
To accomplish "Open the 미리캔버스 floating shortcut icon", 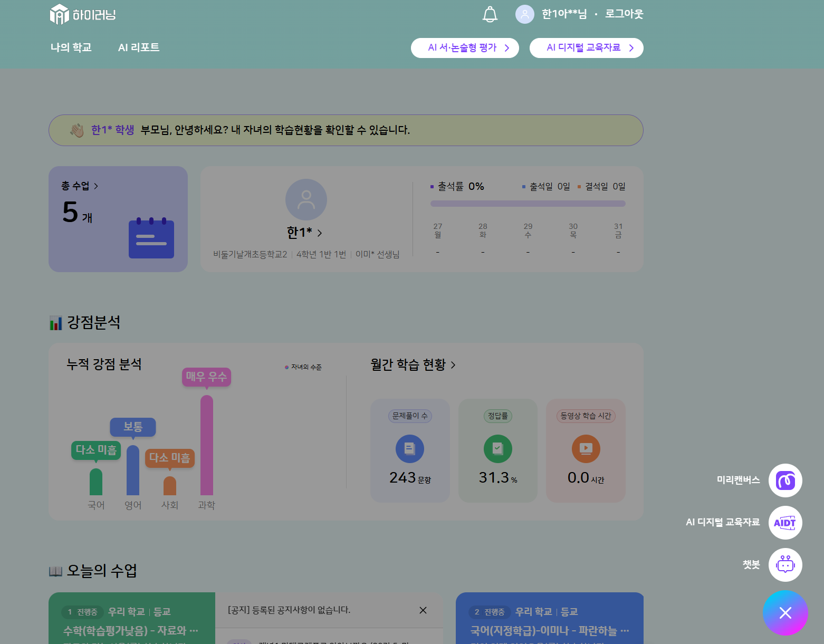I will [785, 480].
